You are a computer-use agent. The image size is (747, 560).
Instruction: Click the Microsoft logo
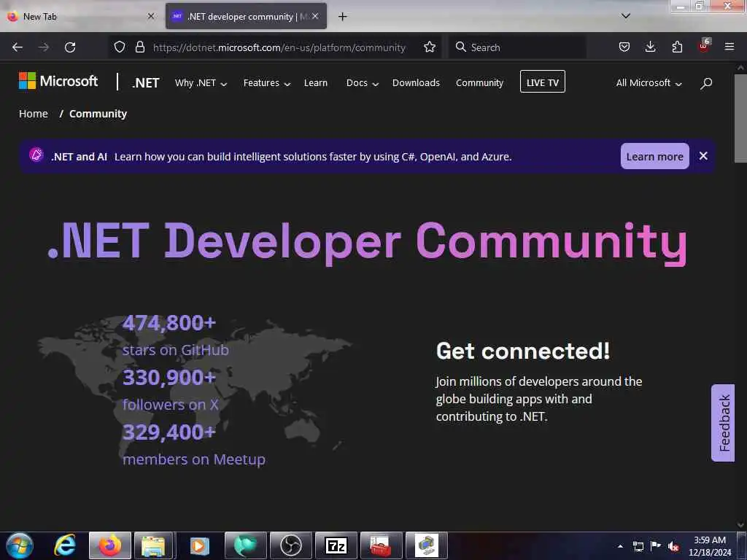click(x=58, y=81)
